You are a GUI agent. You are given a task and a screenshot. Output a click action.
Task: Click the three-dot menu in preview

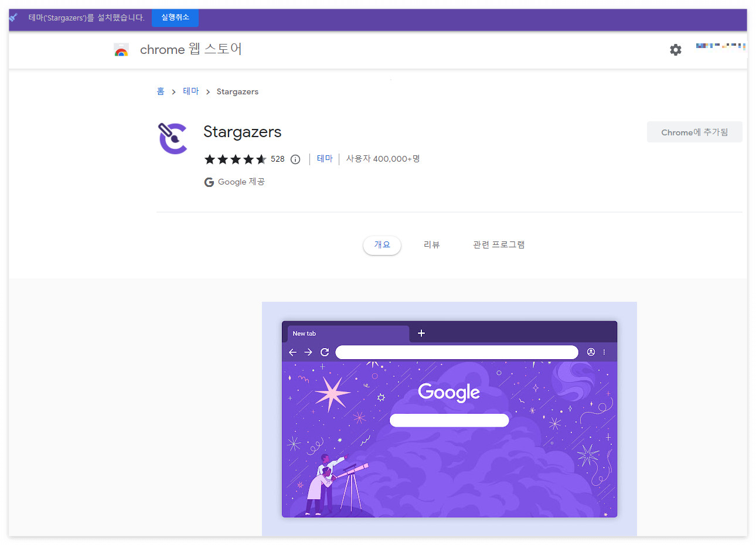coord(604,352)
